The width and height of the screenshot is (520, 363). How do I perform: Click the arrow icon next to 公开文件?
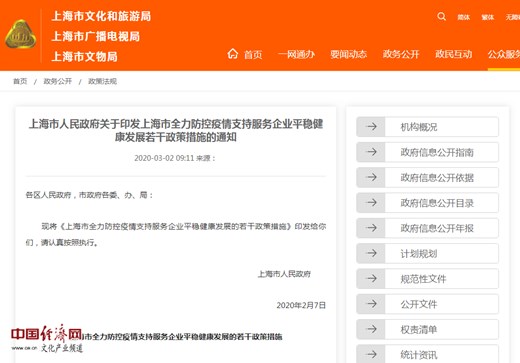coord(371,304)
